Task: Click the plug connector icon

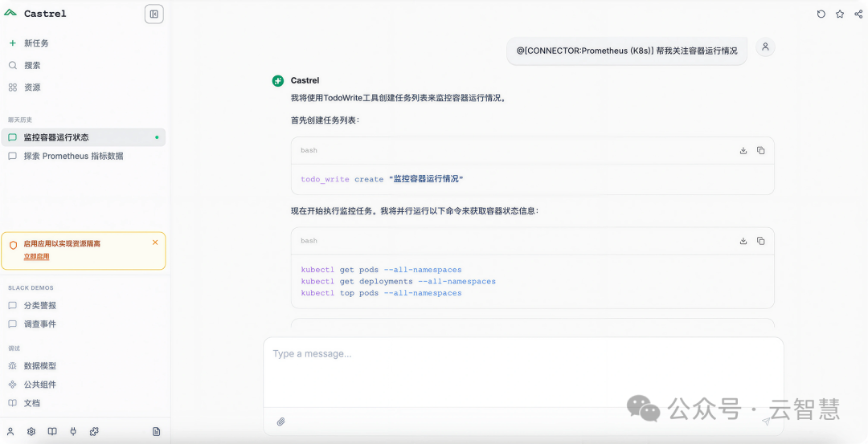Action: tap(73, 431)
